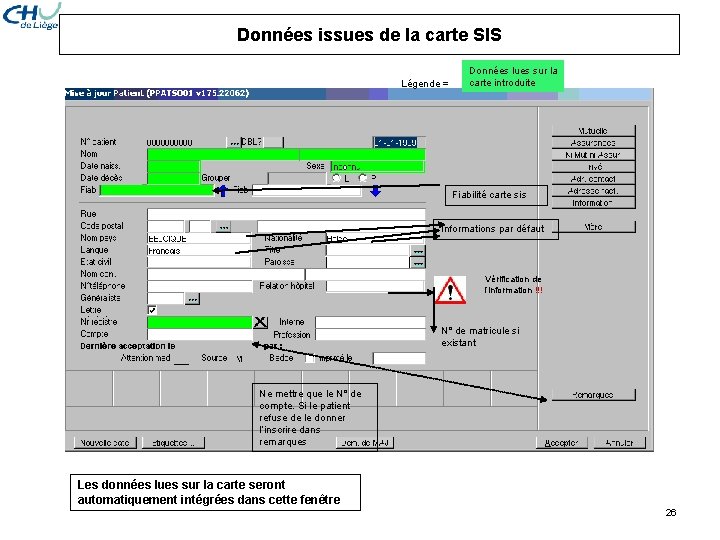Click the X icon next to N° registre

pyautogui.click(x=260, y=322)
